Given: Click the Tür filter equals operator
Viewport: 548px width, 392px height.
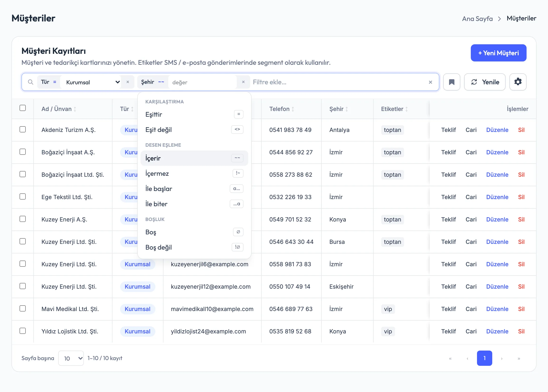Looking at the screenshot, I should (x=55, y=82).
